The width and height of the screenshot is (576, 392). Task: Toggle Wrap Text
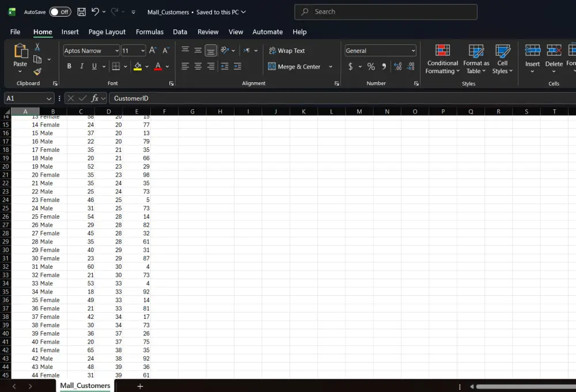286,51
